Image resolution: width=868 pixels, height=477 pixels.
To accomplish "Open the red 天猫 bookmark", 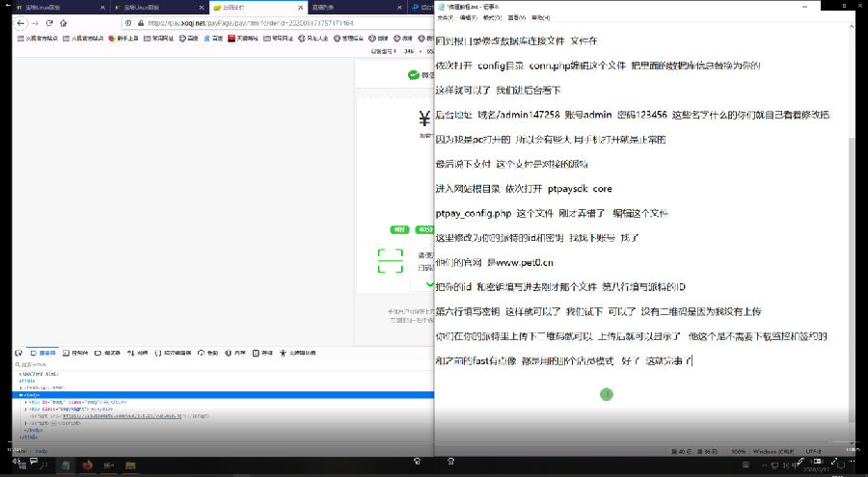I will (242, 39).
